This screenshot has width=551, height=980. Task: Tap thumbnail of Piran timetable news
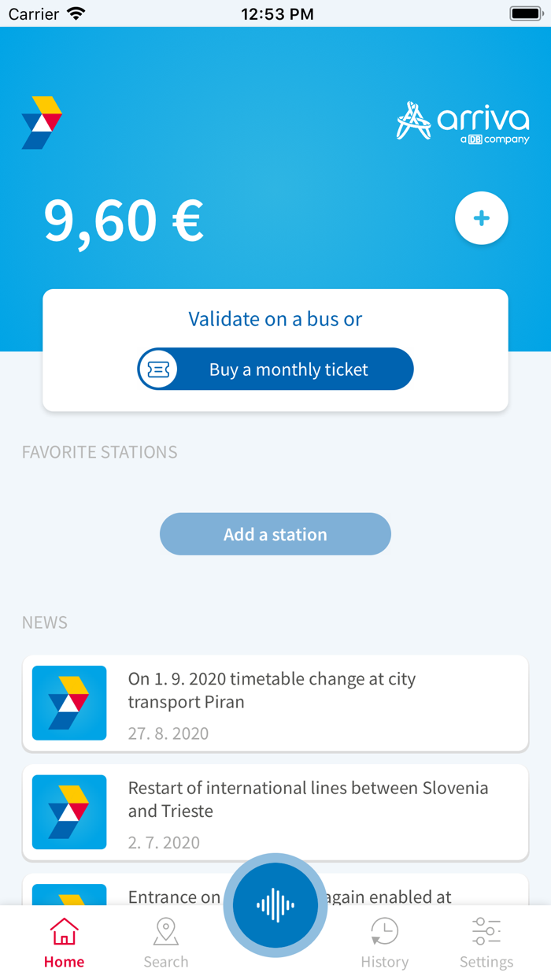[69, 703]
